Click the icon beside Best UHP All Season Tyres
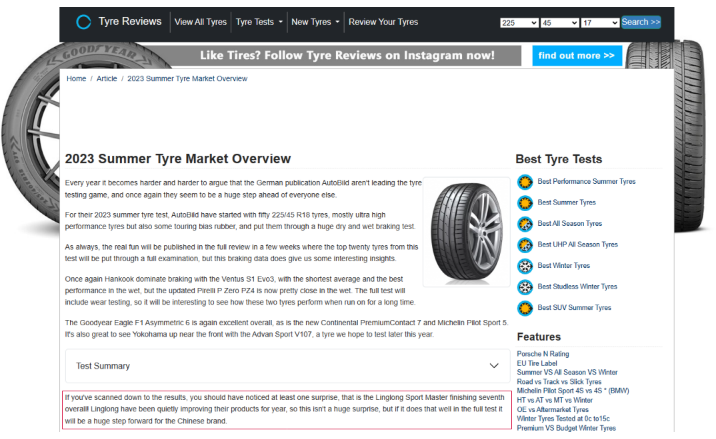 pyautogui.click(x=525, y=245)
